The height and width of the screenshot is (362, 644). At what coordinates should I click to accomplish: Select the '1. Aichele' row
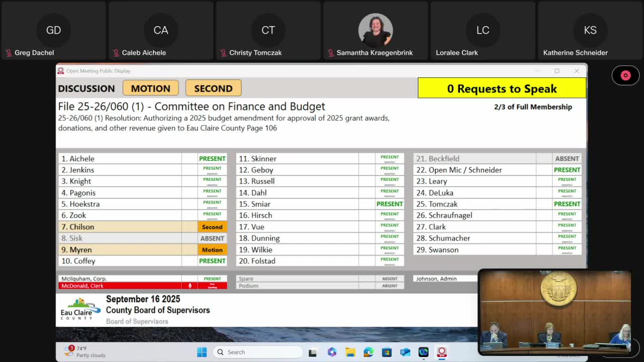pyautogui.click(x=143, y=158)
